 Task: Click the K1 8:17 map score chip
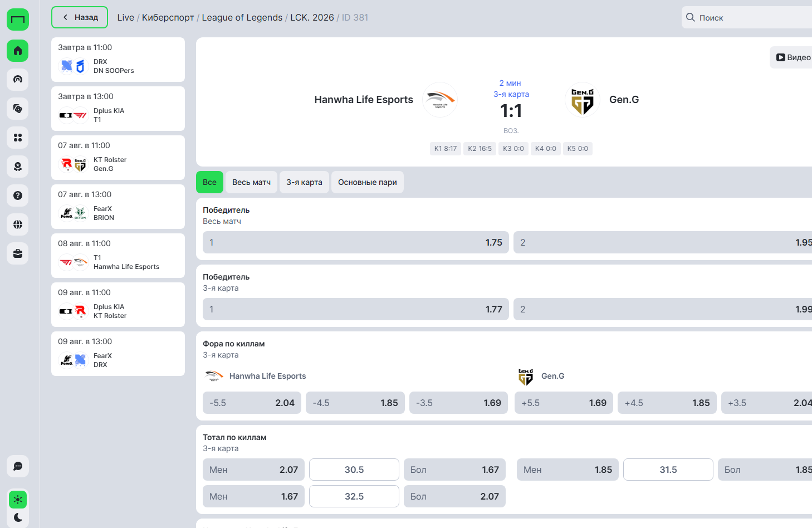pos(446,149)
